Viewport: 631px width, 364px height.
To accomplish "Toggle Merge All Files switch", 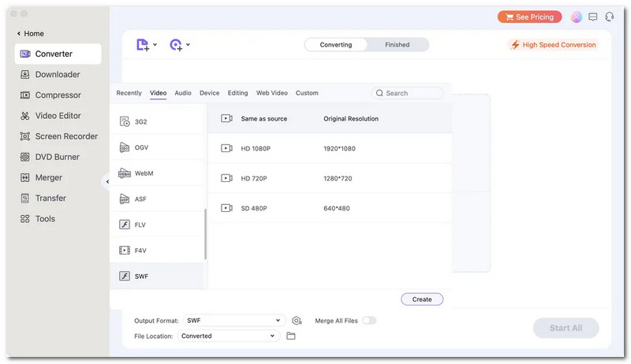I will [369, 321].
